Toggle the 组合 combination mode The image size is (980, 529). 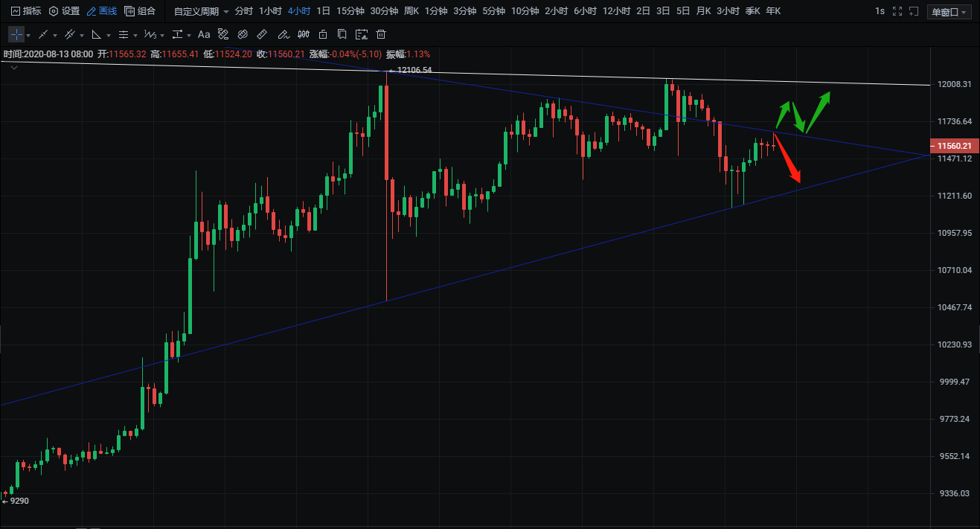141,11
